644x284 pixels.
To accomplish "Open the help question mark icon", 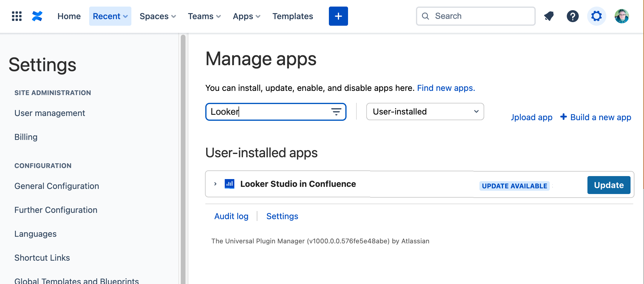I will [572, 16].
